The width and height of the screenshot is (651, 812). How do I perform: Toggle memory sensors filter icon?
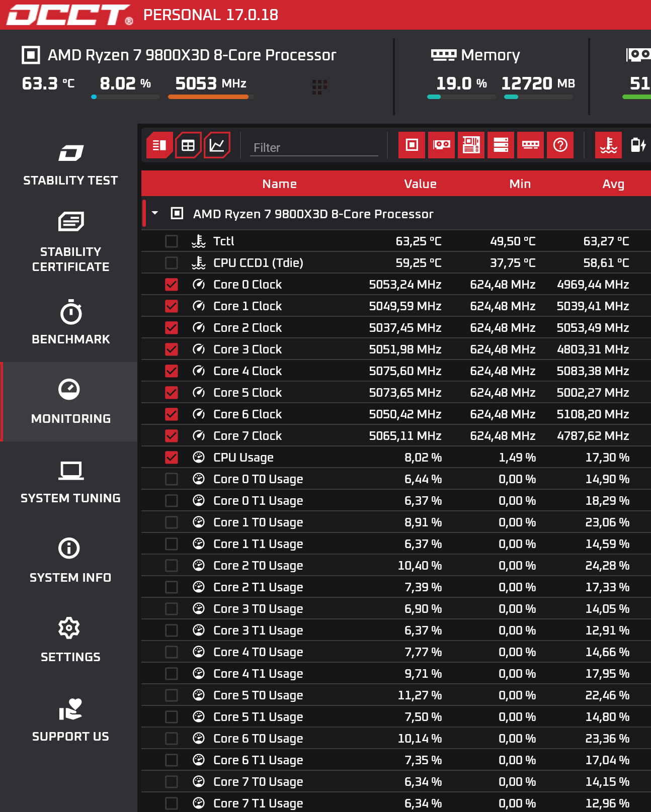[530, 145]
